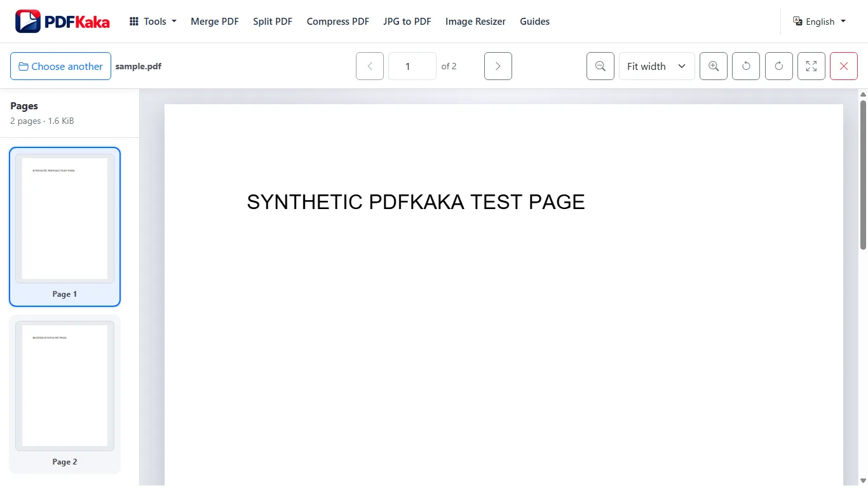Click the "2 pages · 1.6 KiB" info text

[x=42, y=121]
